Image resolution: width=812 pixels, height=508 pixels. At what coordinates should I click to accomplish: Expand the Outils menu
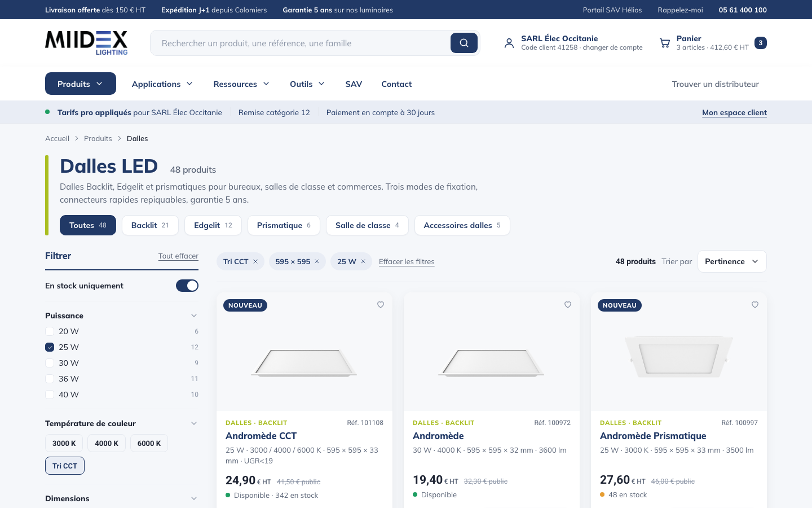[x=307, y=84]
